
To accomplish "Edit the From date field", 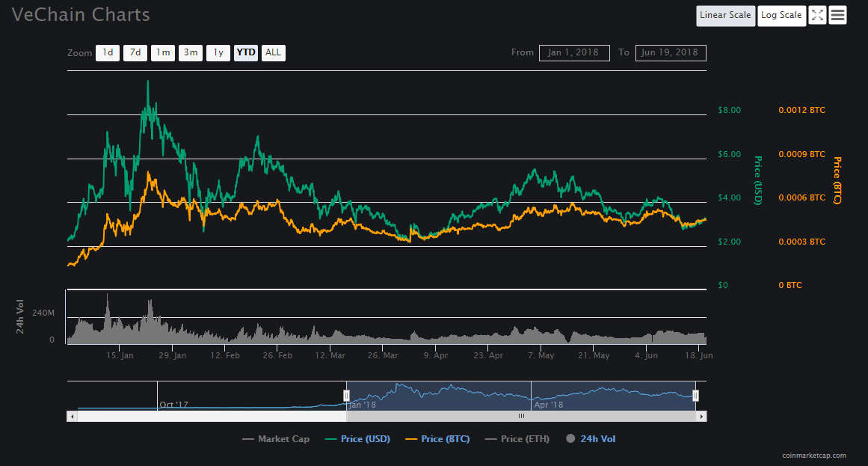I will pyautogui.click(x=574, y=52).
